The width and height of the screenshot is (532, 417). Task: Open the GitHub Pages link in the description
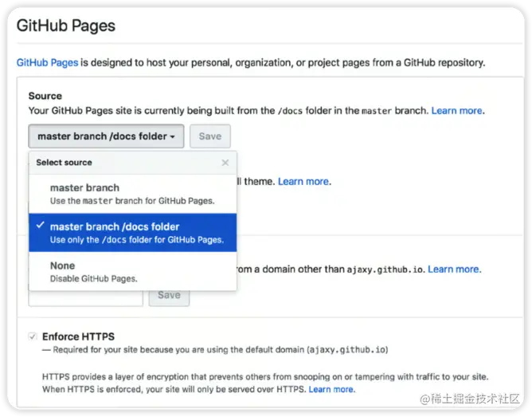click(47, 63)
